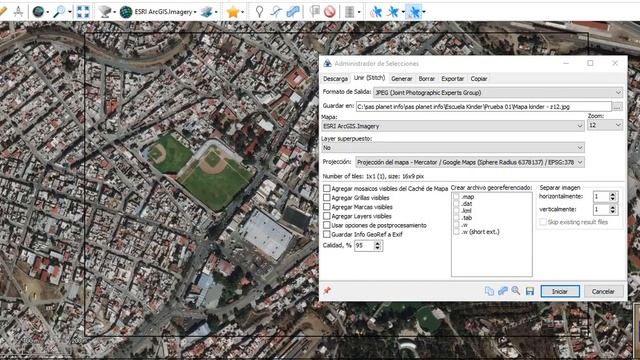The width and height of the screenshot is (640, 360).
Task: Open the Exportar tab
Action: coord(452,79)
